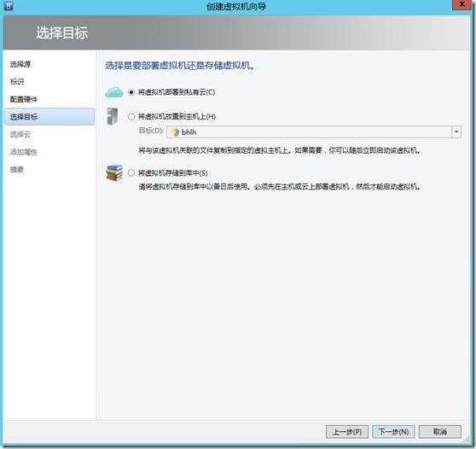Click the 上一步(P) button
The image size is (476, 449).
pos(347,431)
